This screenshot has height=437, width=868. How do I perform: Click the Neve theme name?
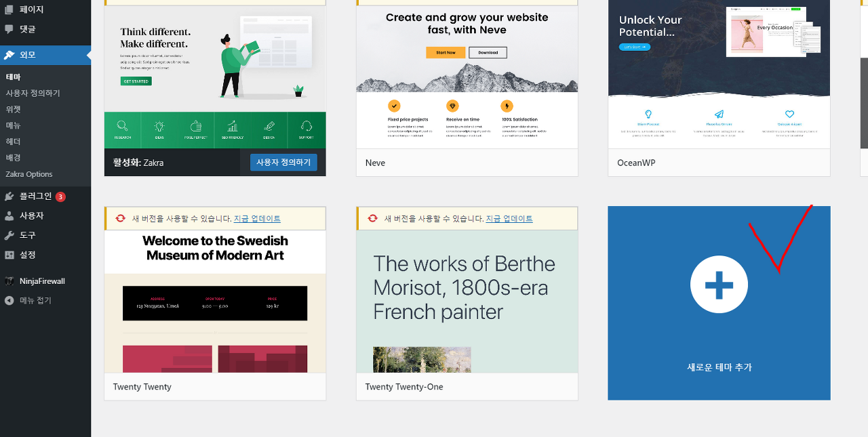[375, 163]
